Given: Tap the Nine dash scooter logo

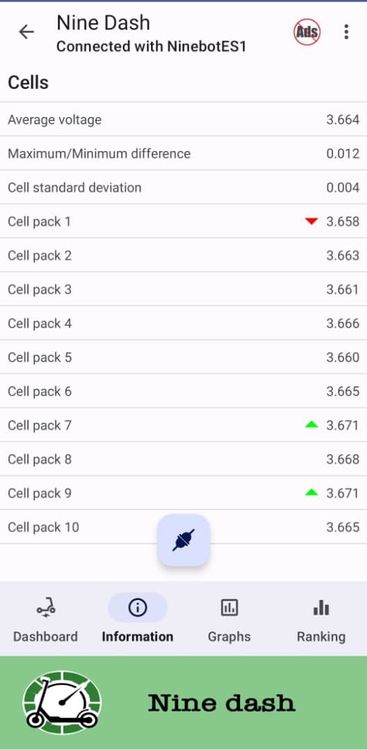Looking at the screenshot, I should click(x=62, y=703).
